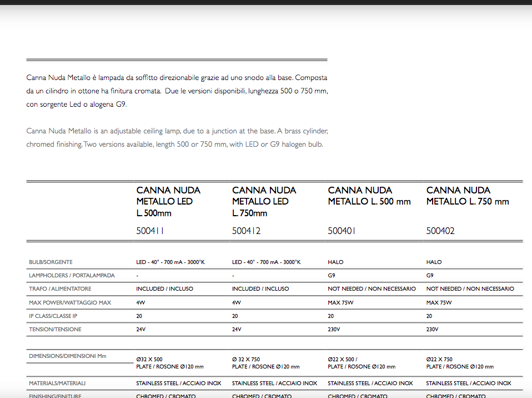Click the TENSION/TENSIONE row label

pyautogui.click(x=55, y=330)
